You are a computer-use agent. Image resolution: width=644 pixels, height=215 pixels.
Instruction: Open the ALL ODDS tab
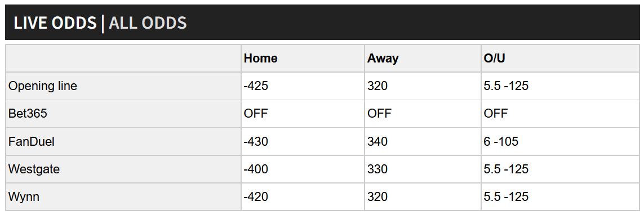(x=148, y=23)
